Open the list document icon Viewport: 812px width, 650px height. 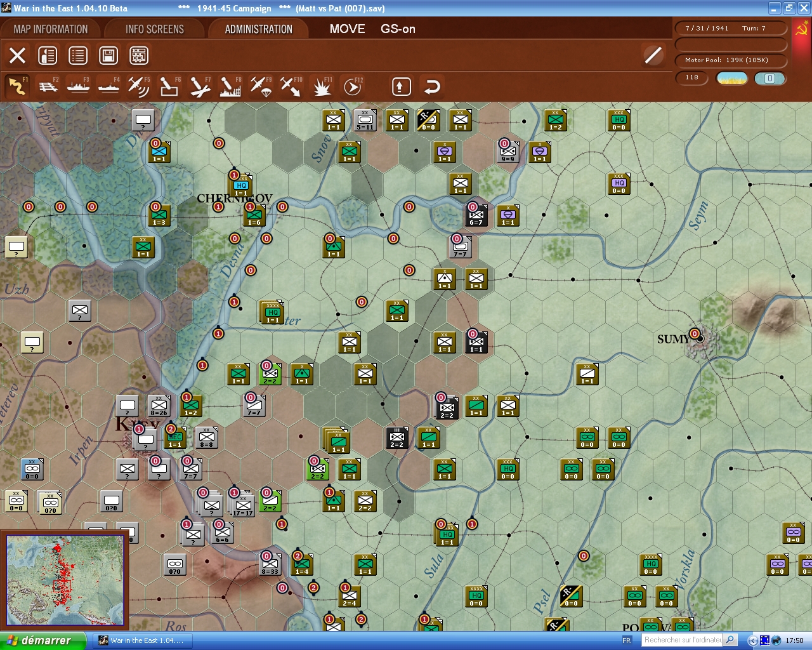[78, 55]
